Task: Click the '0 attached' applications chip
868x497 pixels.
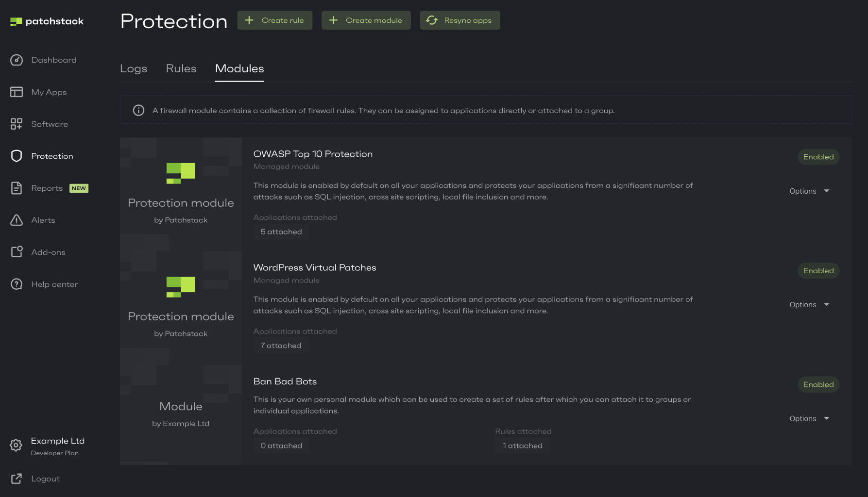Action: coord(281,446)
